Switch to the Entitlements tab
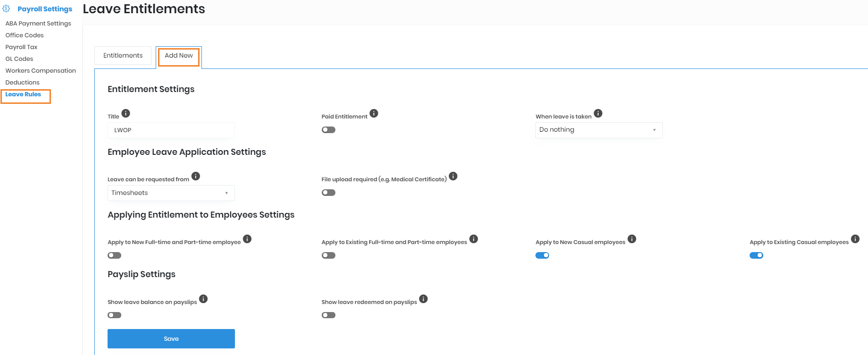 point(123,56)
